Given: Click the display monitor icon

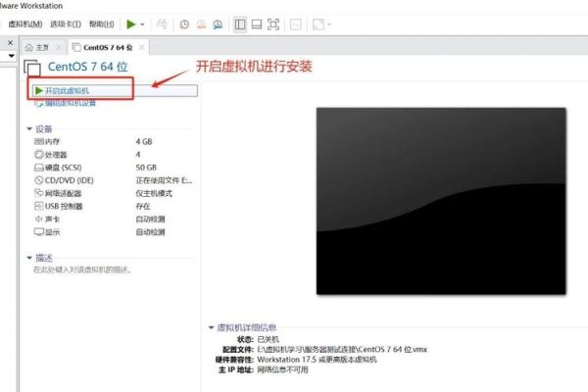Looking at the screenshot, I should [39, 232].
